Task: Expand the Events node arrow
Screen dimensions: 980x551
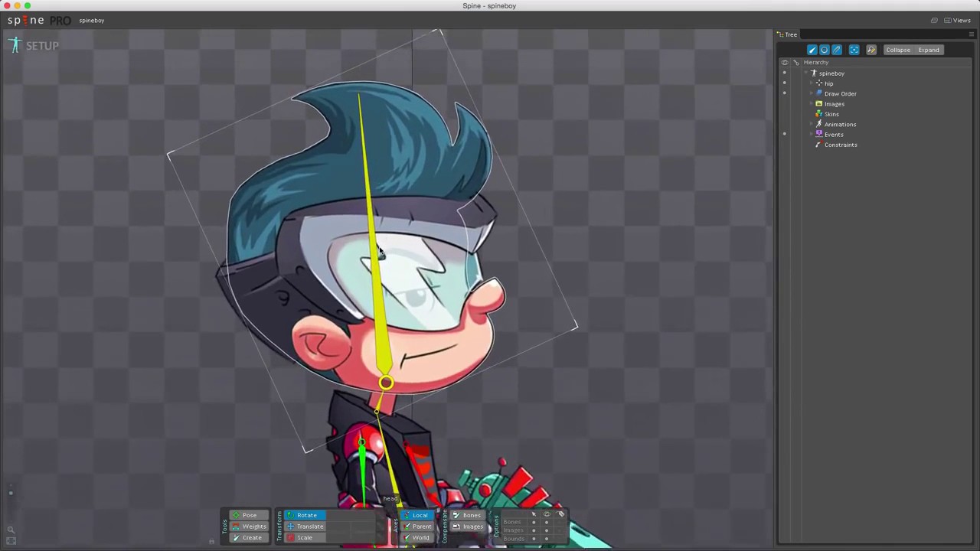Action: [811, 134]
